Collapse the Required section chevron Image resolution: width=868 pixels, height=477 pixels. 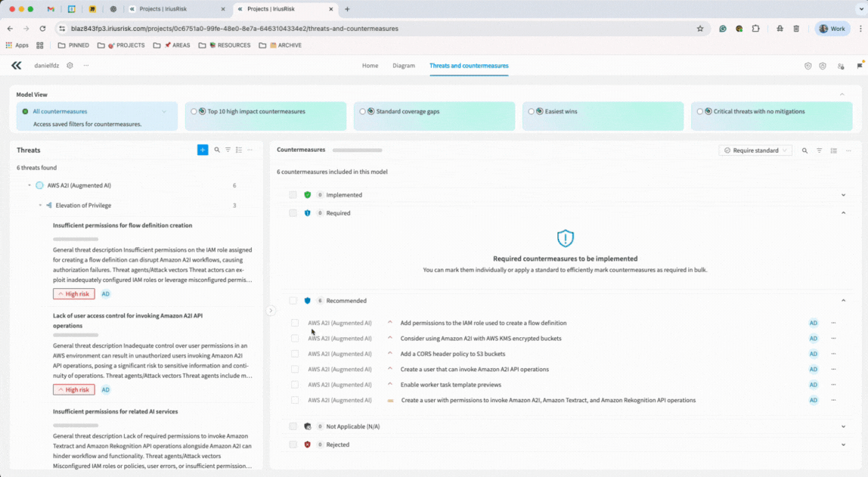point(844,213)
